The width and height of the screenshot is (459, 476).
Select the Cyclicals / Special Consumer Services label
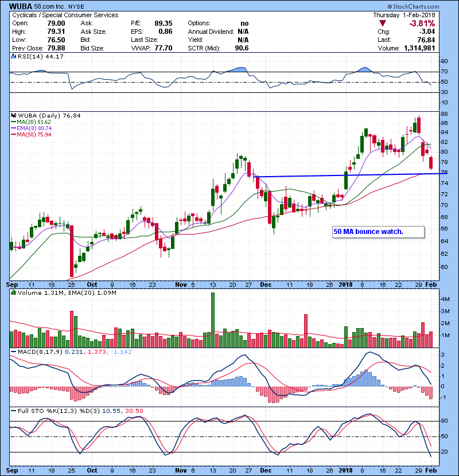(x=65, y=15)
